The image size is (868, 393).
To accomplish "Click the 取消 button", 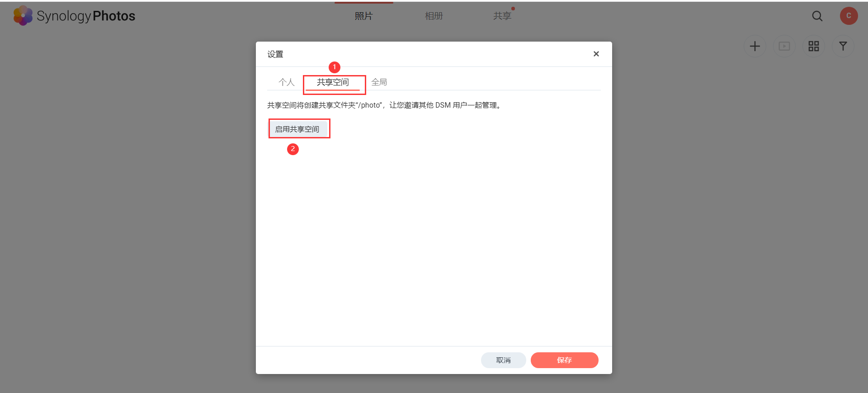I will 503,360.
